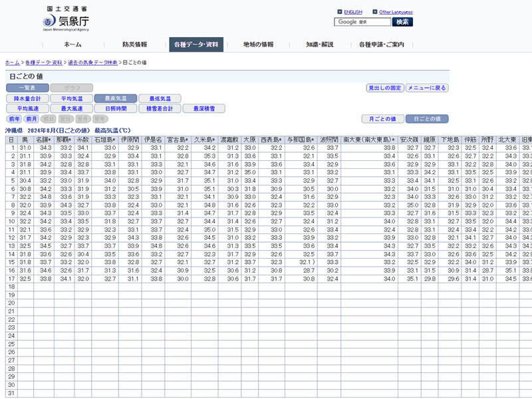Open the ENGLISH version link
Viewport: 532px width, 399px height.
click(353, 12)
